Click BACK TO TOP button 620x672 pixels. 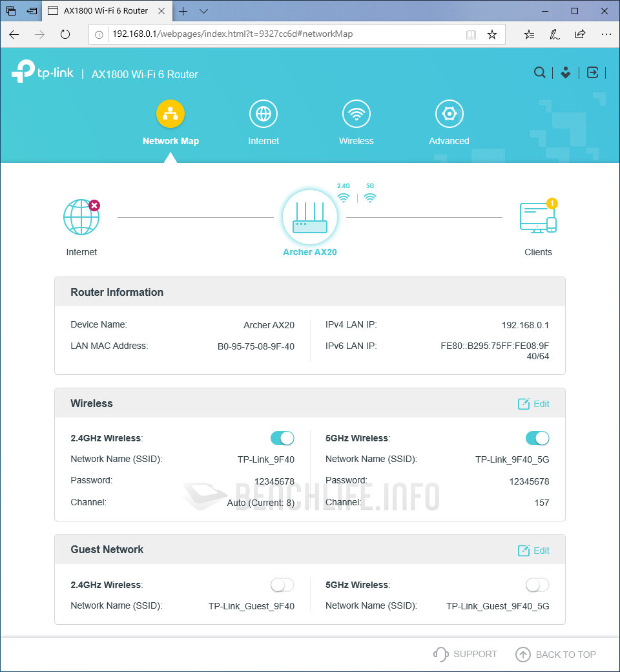555,655
